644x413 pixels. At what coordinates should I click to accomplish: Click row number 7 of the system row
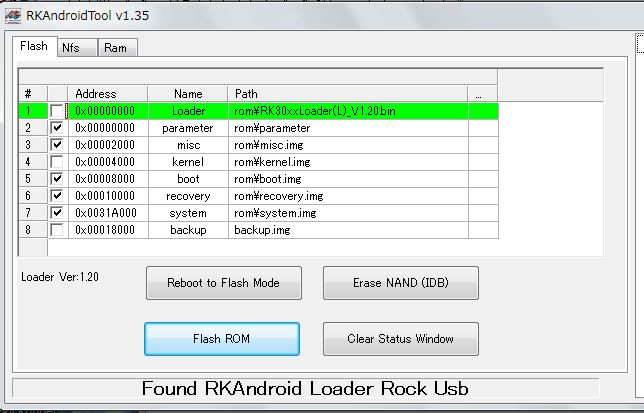[x=33, y=213]
